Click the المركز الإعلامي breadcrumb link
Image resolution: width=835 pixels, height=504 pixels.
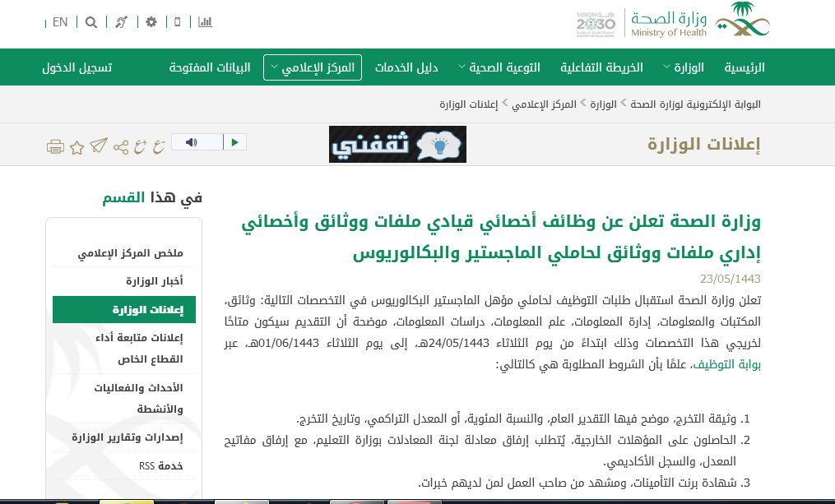(x=545, y=104)
